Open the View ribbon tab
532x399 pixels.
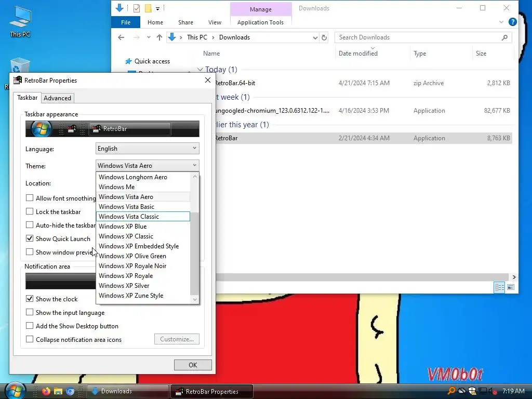[x=215, y=22]
